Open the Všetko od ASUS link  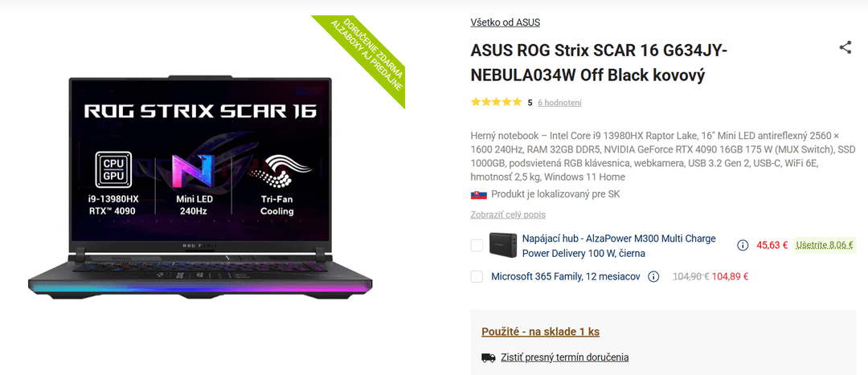[505, 22]
